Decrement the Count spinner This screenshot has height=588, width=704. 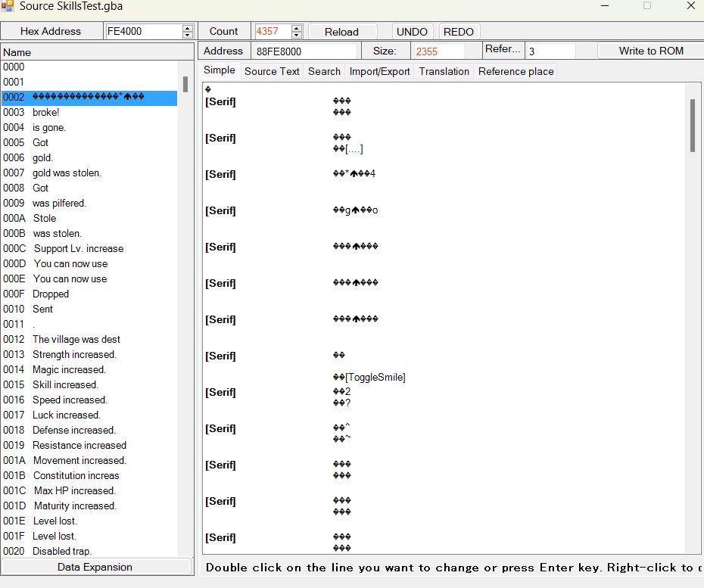296,35
